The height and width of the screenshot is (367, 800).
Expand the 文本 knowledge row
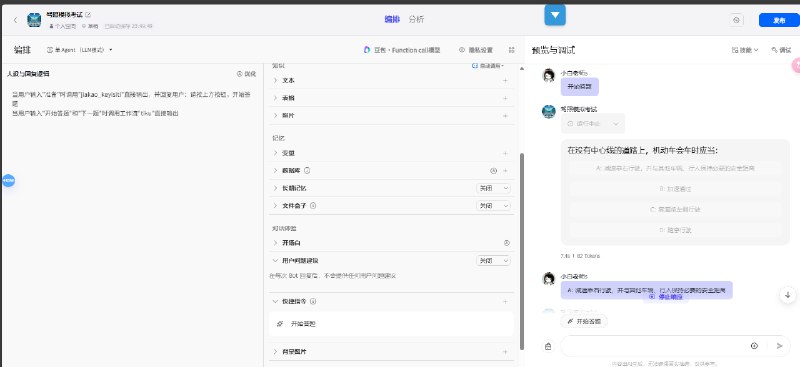pyautogui.click(x=276, y=80)
